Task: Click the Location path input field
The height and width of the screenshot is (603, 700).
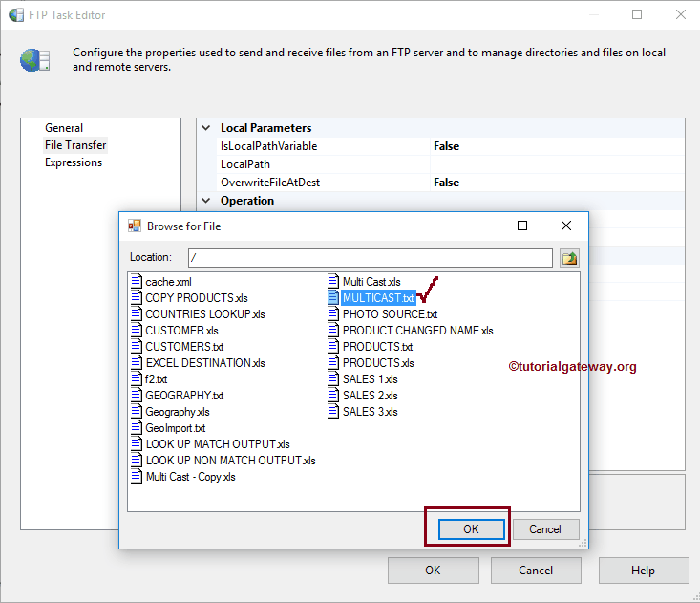Action: [371, 258]
